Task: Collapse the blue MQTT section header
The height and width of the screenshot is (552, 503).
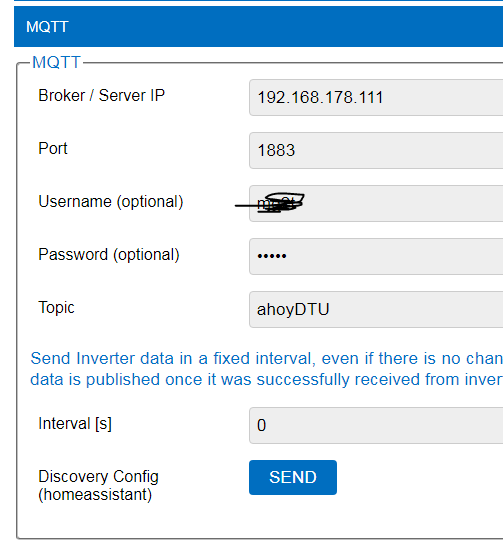Action: pyautogui.click(x=258, y=26)
